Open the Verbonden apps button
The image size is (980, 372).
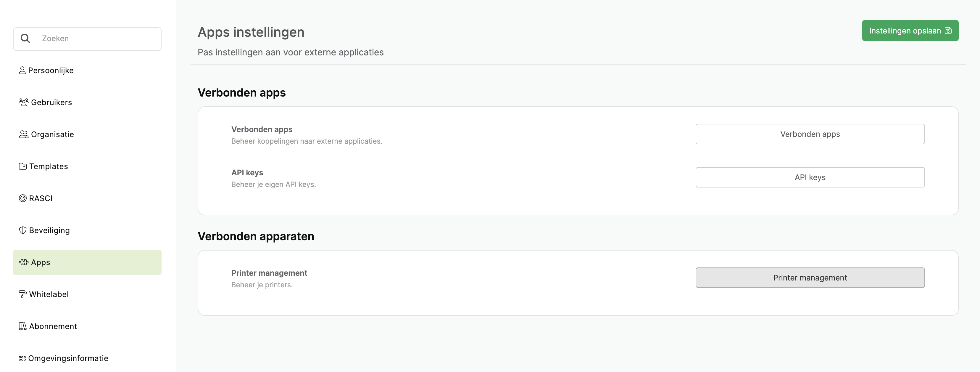(810, 134)
